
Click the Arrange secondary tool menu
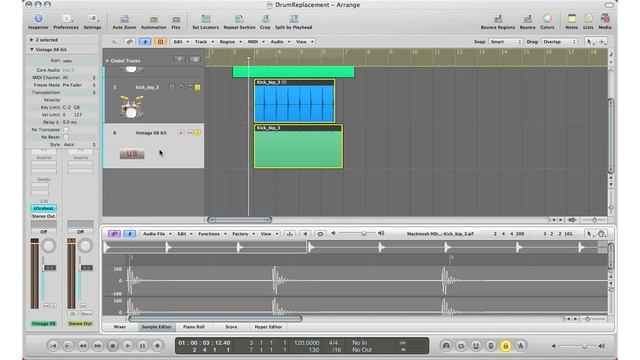pyautogui.click(x=602, y=42)
